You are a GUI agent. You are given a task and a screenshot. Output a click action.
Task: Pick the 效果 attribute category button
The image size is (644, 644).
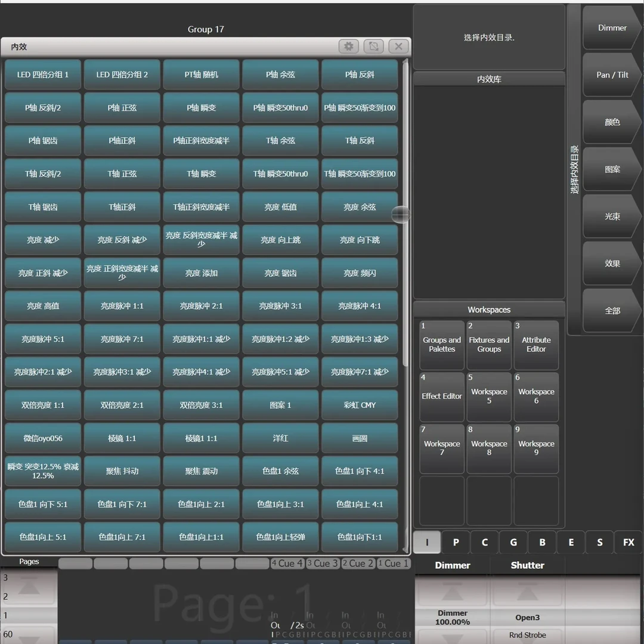pyautogui.click(x=612, y=264)
